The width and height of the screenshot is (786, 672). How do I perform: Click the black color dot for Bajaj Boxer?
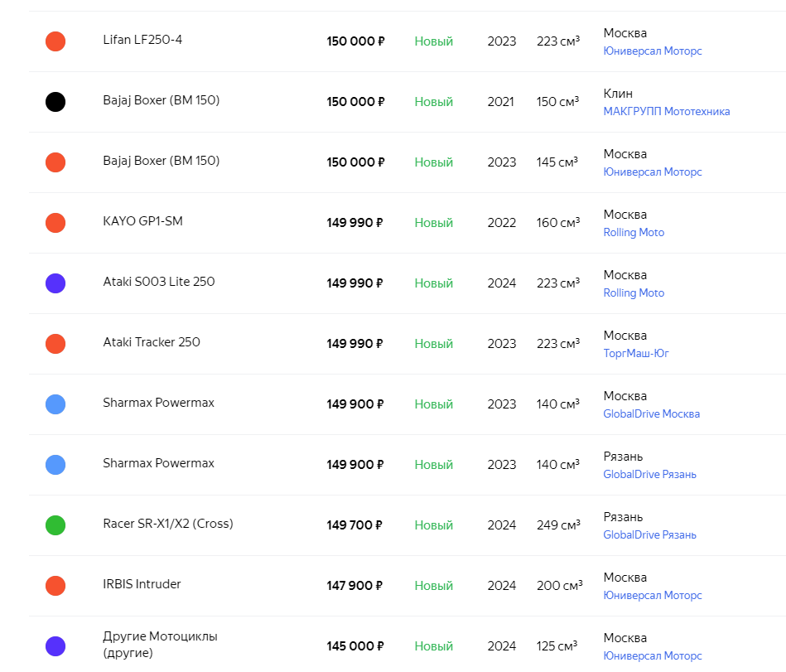[x=55, y=102]
